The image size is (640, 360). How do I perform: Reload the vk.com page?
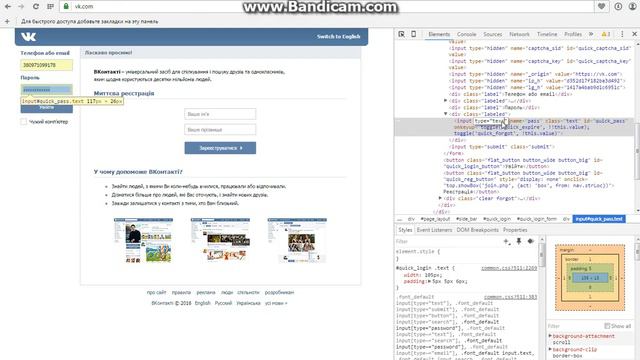click(36, 7)
